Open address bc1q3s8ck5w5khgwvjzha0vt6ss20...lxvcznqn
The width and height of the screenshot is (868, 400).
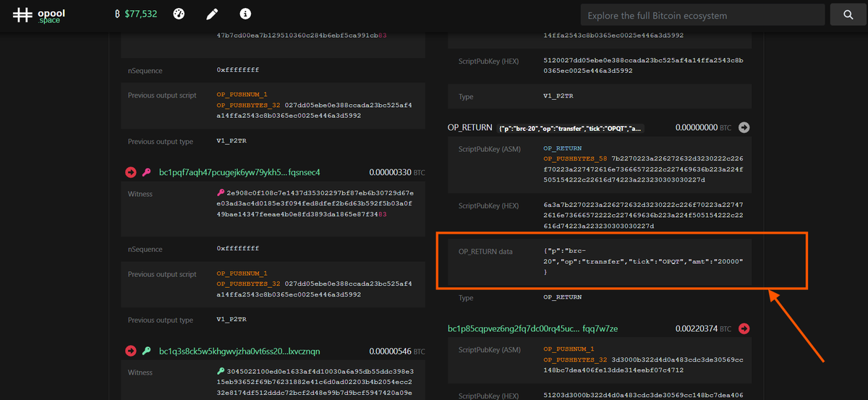(x=239, y=351)
